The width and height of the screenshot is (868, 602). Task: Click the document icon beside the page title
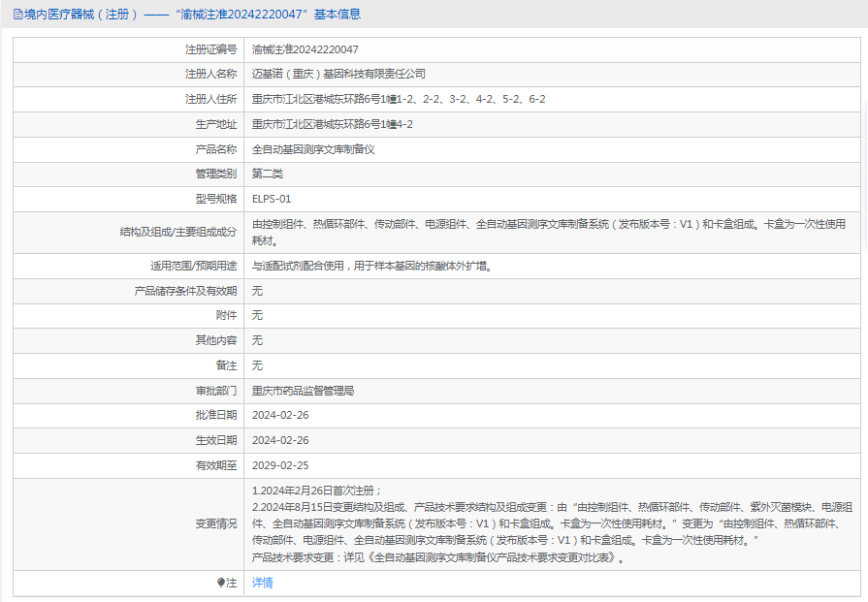point(18,15)
